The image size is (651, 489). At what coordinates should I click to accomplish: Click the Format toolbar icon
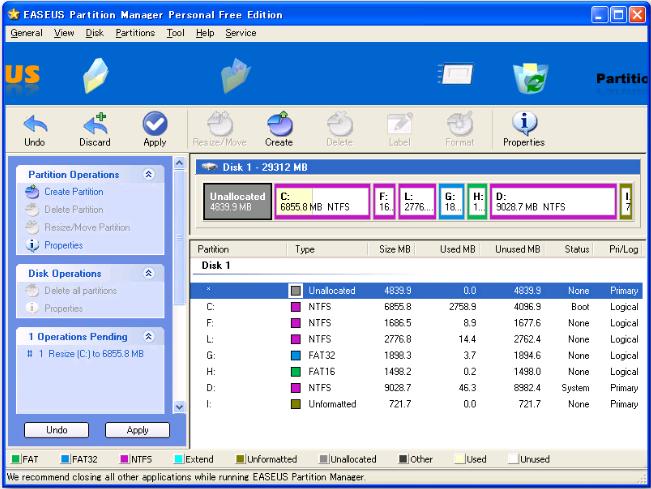click(x=460, y=124)
